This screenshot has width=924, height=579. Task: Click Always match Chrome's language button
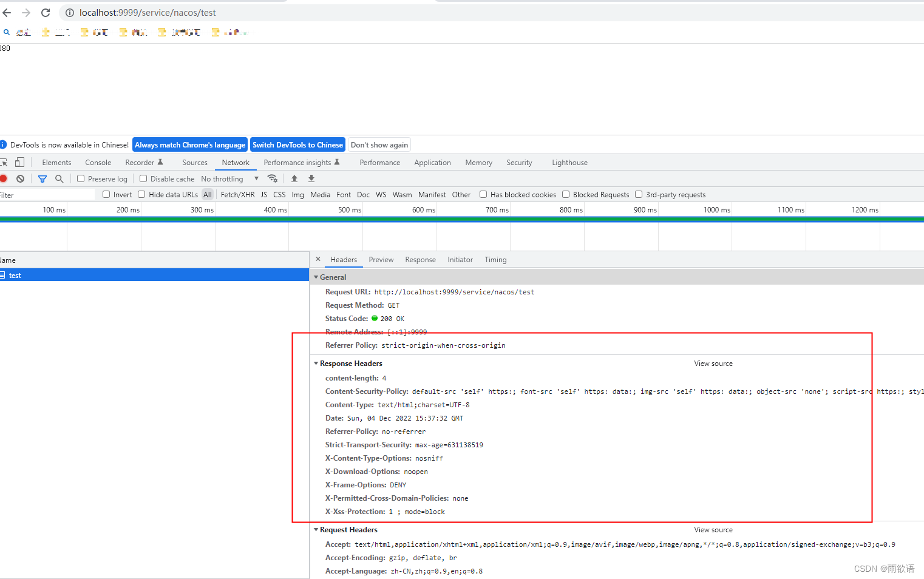pyautogui.click(x=190, y=145)
